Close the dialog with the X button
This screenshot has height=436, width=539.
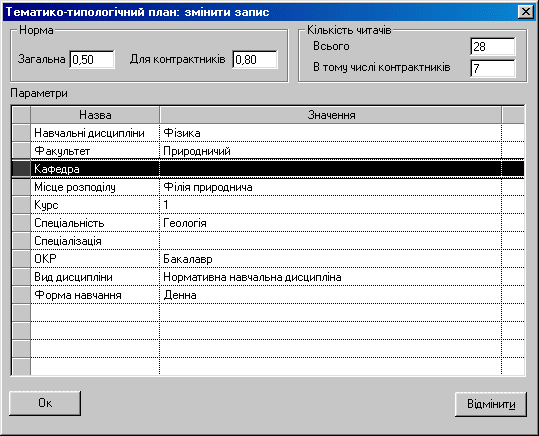[x=526, y=12]
